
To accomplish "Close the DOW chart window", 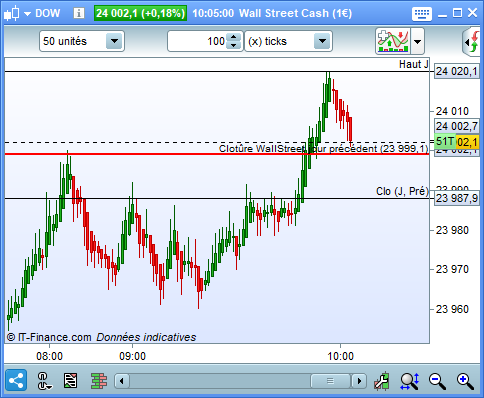I will (472, 13).
